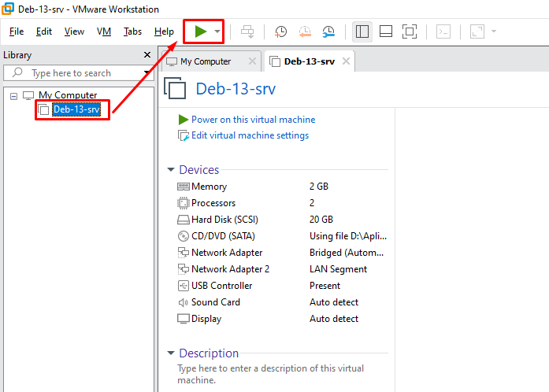
Task: Click Power on this virtual machine link
Action: 253,120
